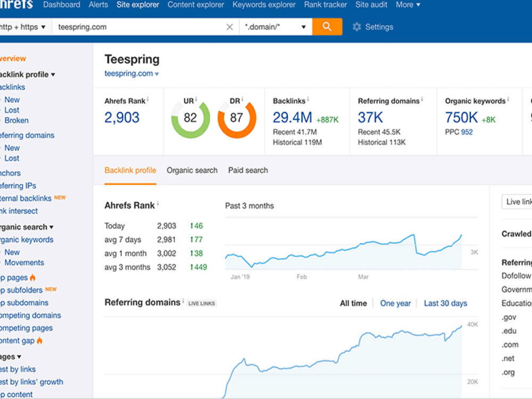Switch to Backlink profile tab
This screenshot has width=532, height=399.
pos(130,170)
